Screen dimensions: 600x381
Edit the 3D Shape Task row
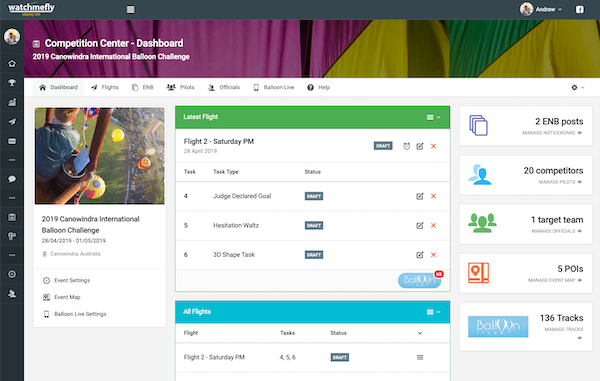tap(420, 255)
